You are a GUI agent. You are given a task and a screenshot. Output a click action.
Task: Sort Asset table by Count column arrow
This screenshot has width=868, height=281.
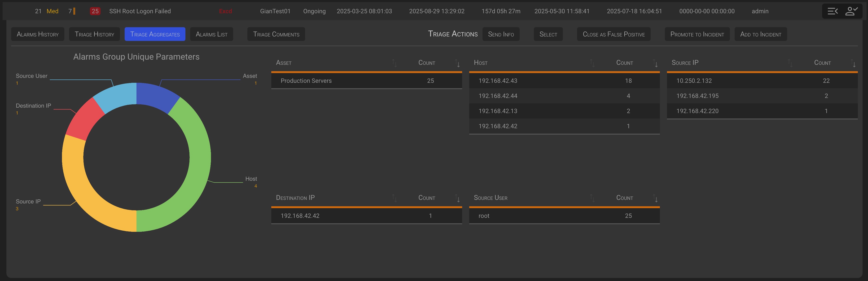[x=457, y=63]
